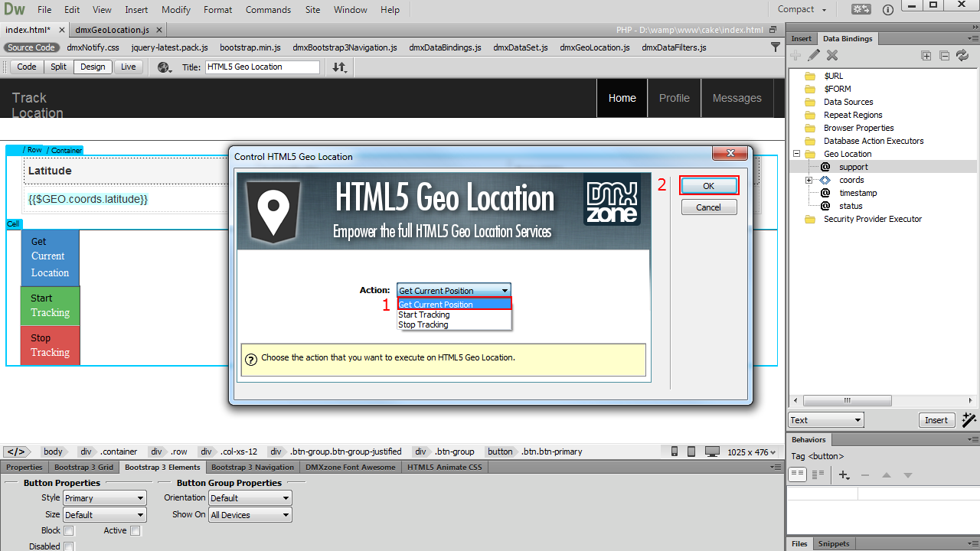Click the add binding plus icon
This screenshot has height=551, width=980.
tap(796, 55)
